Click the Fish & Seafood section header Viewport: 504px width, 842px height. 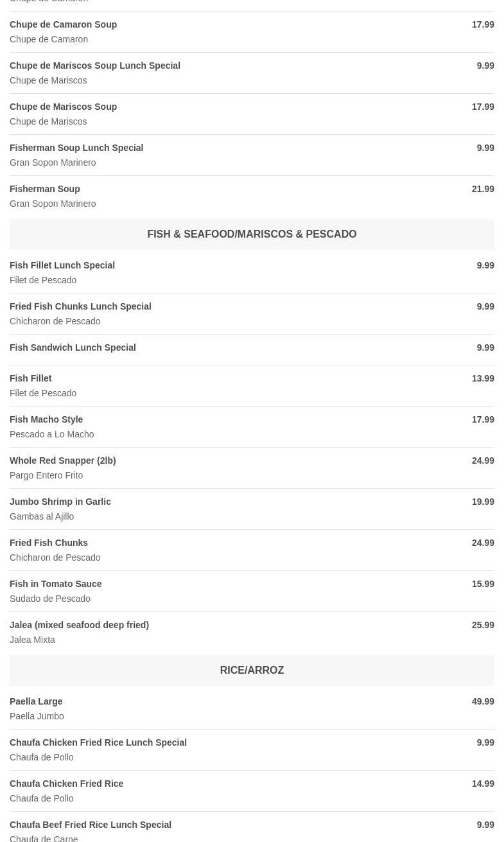click(x=252, y=234)
